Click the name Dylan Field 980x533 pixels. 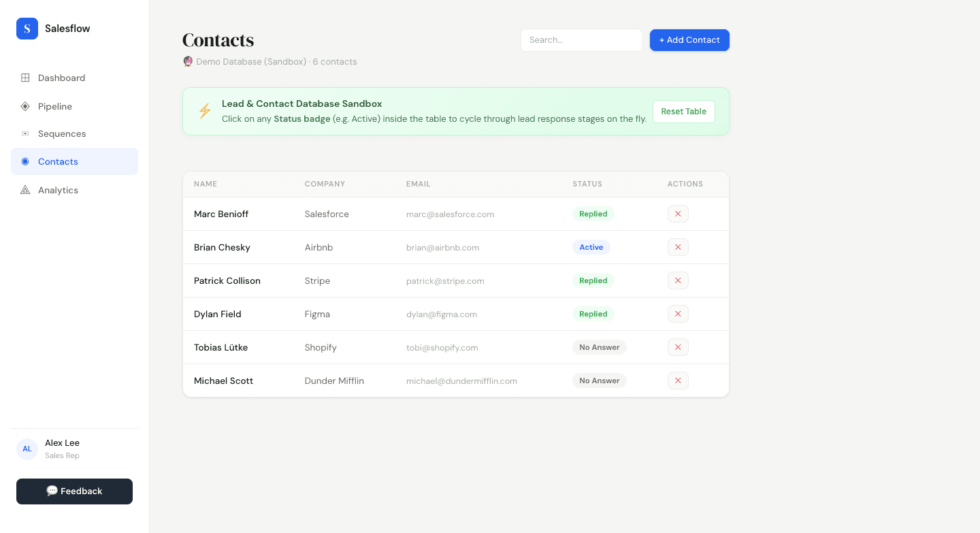(x=218, y=314)
